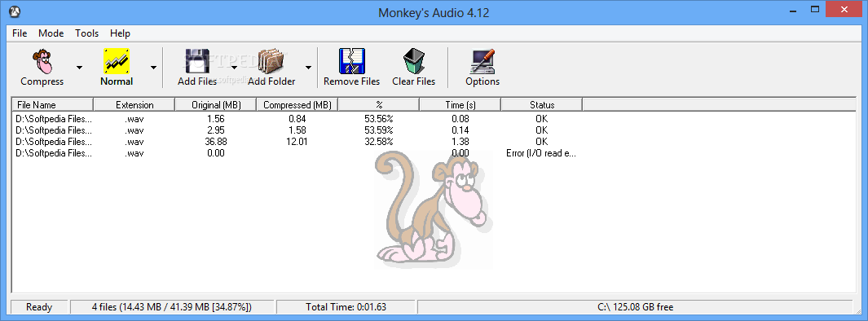The width and height of the screenshot is (868, 321).
Task: Click the 53.56% compression value
Action: pos(379,118)
